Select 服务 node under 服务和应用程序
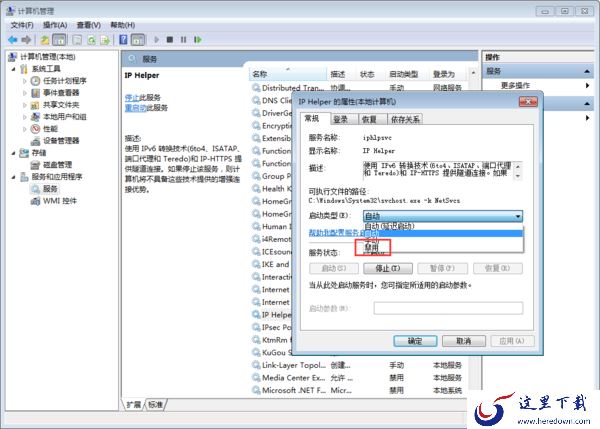 [50, 189]
